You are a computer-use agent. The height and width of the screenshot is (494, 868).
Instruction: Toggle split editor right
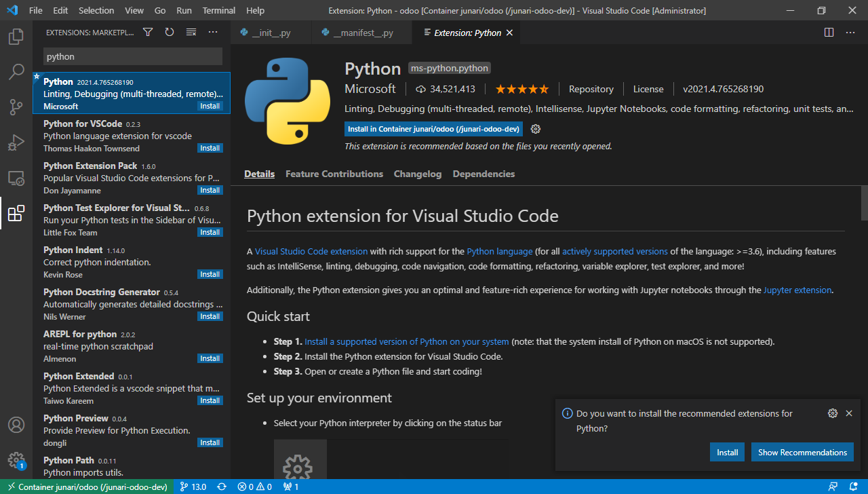[x=829, y=33]
